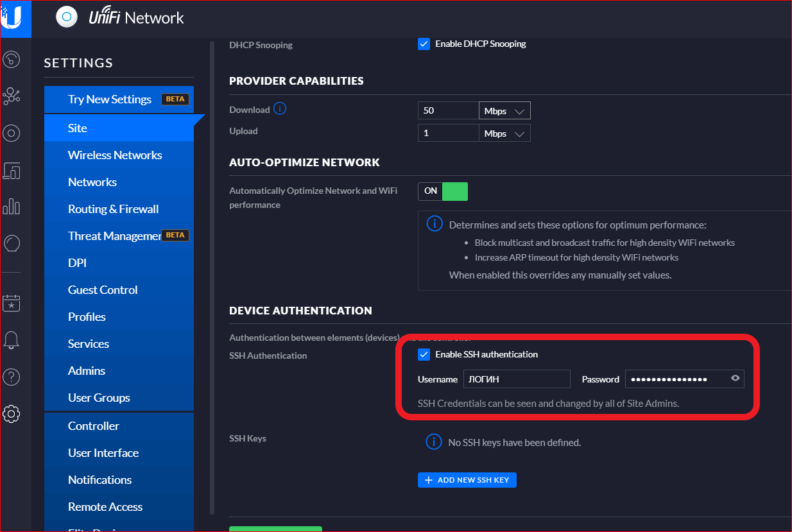Toggle Enable DHCP Snooping checkbox

(x=424, y=44)
